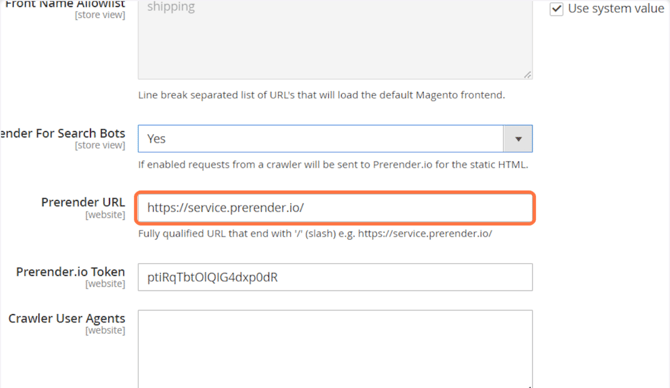Grab the allowlist textarea resize handle
670x388 pixels.
pos(528,75)
